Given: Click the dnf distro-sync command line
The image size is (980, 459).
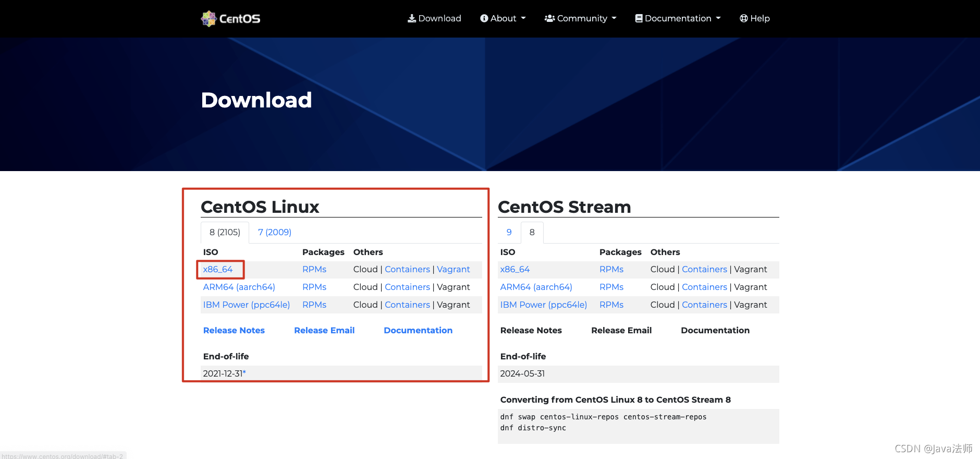Looking at the screenshot, I should pos(533,428).
